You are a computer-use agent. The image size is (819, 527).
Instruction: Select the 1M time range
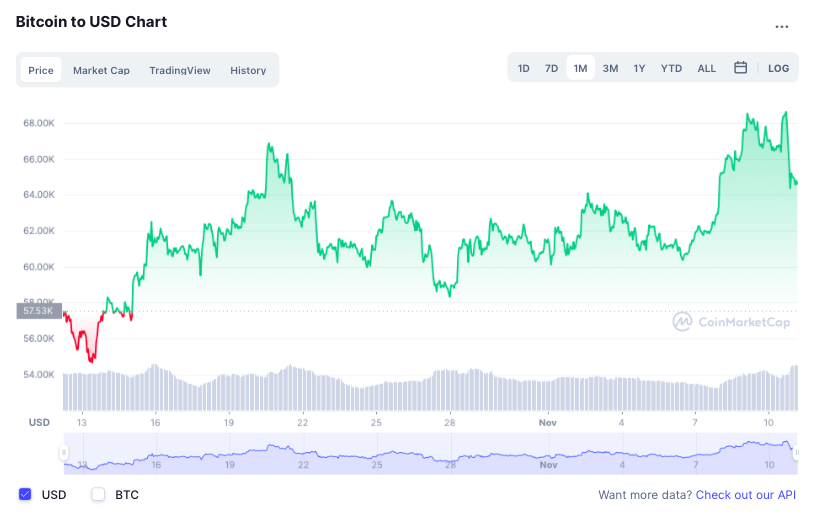coord(580,68)
